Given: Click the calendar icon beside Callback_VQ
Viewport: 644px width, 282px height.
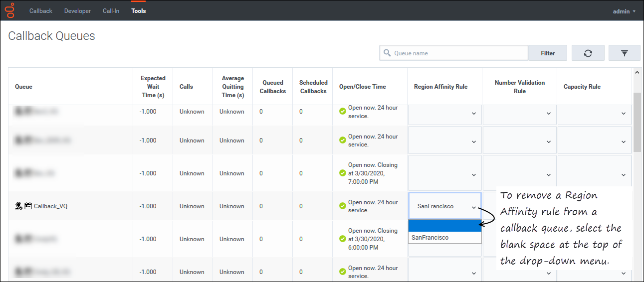Looking at the screenshot, I should coord(28,206).
